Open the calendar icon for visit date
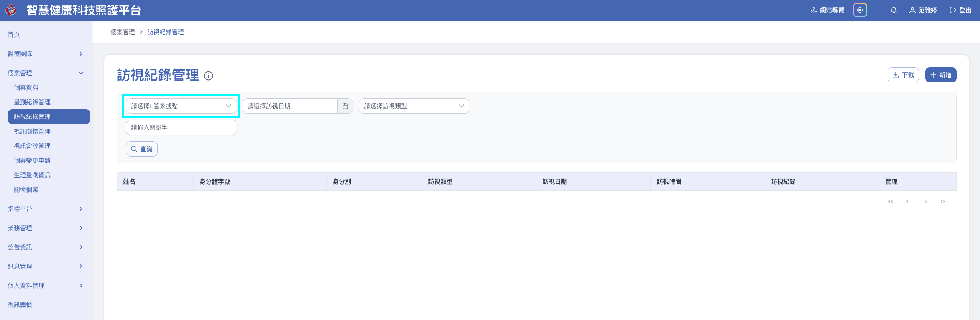The height and width of the screenshot is (320, 980). click(345, 106)
